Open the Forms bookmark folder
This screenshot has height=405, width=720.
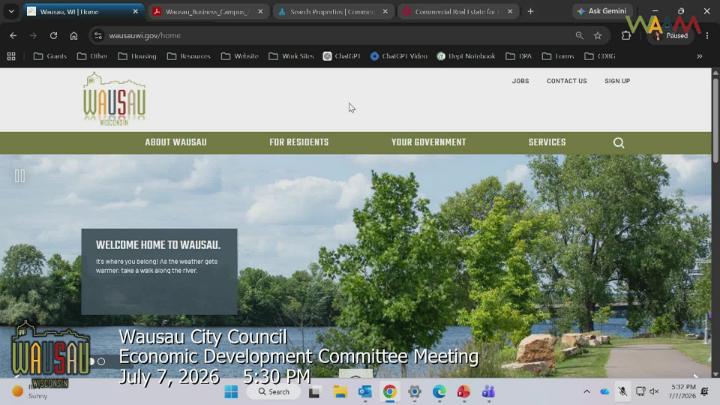(x=558, y=56)
